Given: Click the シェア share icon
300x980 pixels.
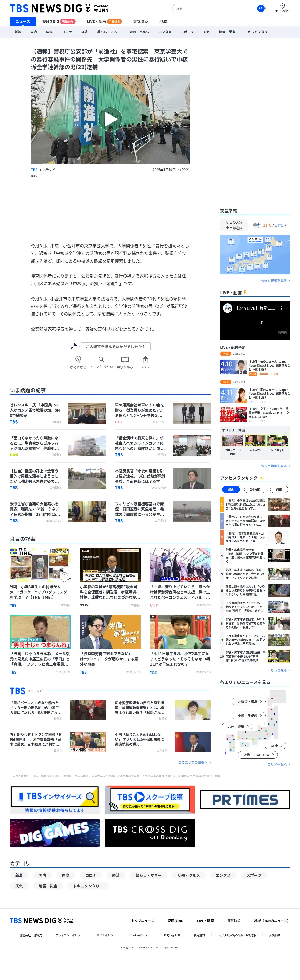Looking at the screenshot, I should [x=145, y=360].
